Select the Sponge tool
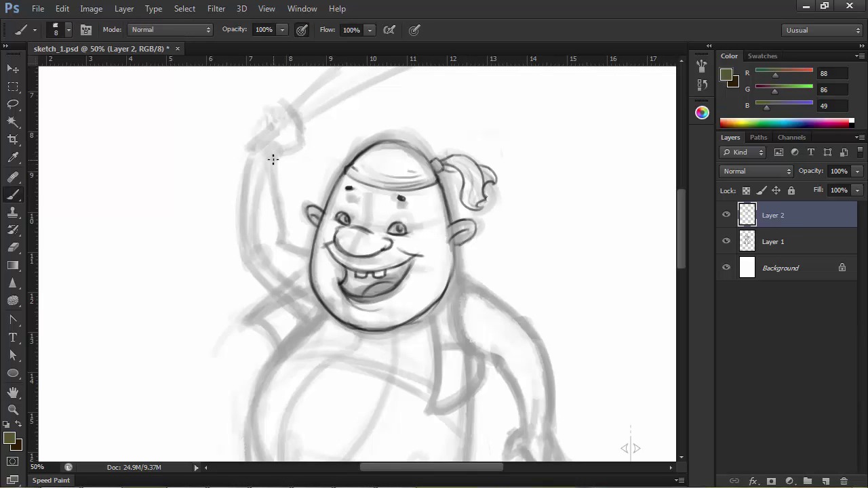The image size is (868, 488). tap(13, 300)
